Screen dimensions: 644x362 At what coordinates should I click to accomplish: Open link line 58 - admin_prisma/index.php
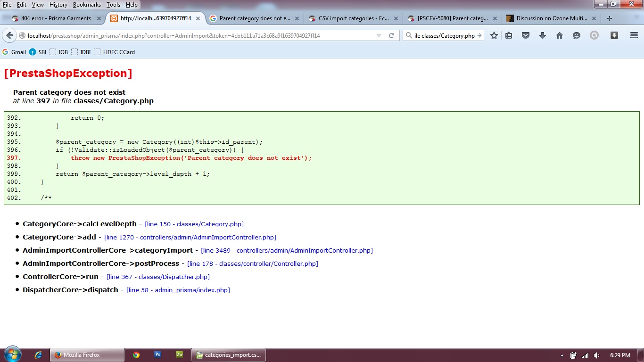coord(178,290)
